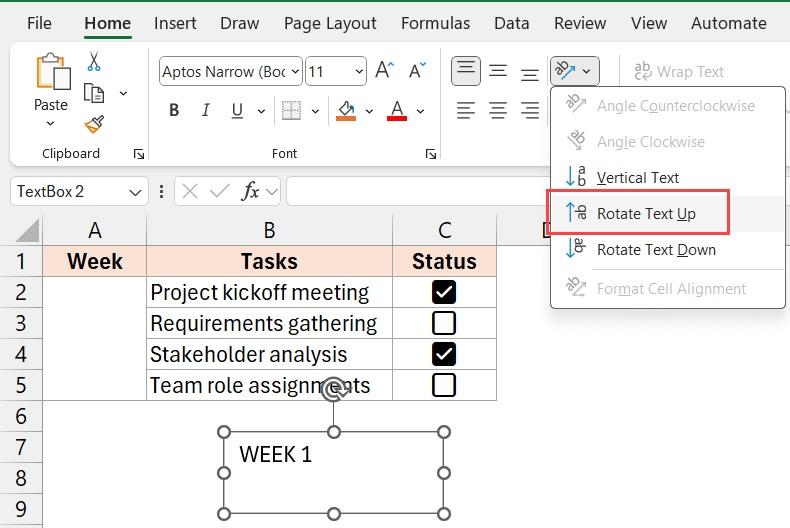Uncheck the Project kickoff meeting checkbox

click(443, 292)
